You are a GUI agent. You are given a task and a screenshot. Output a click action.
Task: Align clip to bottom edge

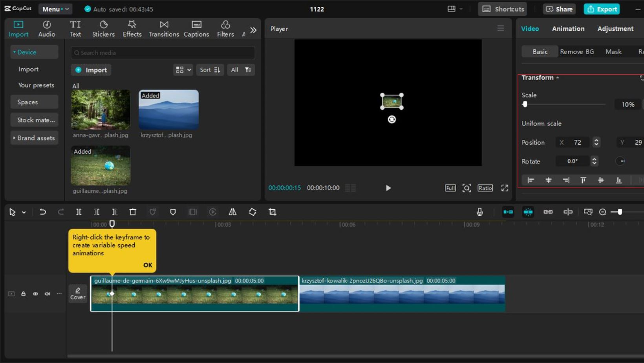(x=618, y=180)
